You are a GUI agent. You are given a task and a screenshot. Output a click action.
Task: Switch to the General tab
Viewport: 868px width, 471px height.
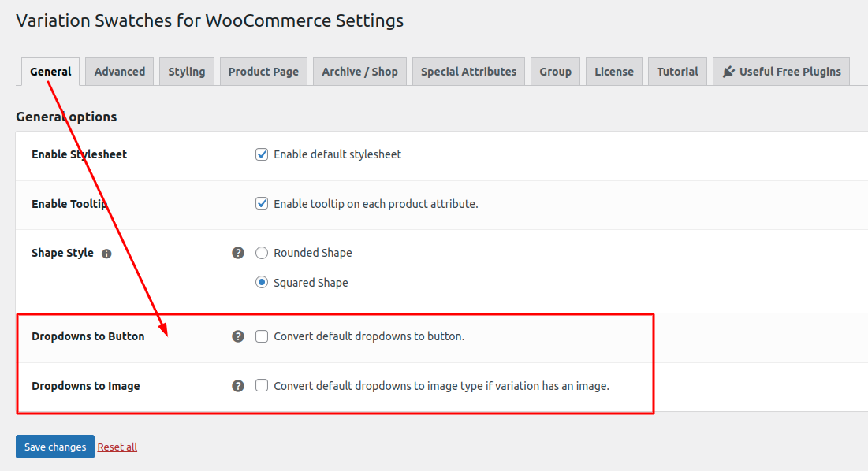click(50, 72)
